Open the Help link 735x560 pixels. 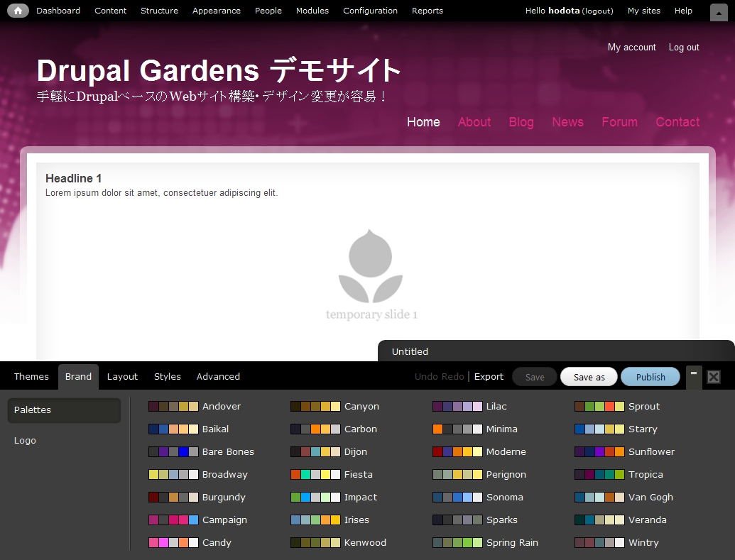click(683, 11)
